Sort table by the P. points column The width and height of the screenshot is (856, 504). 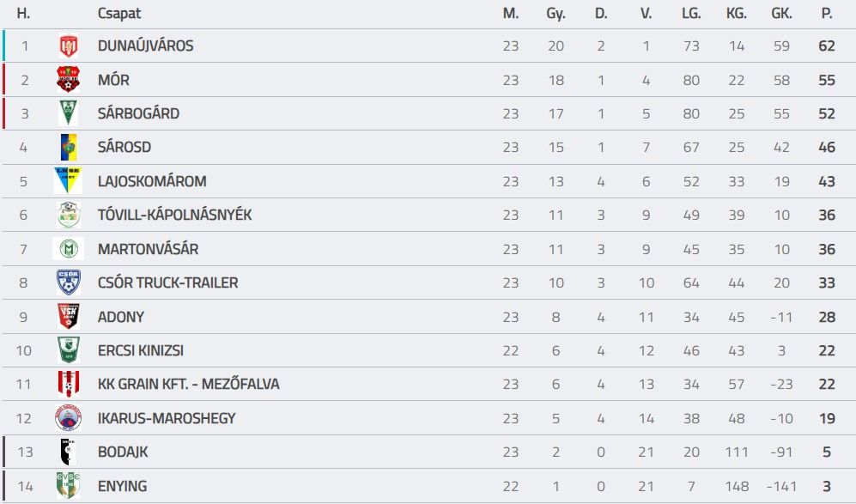(827, 13)
